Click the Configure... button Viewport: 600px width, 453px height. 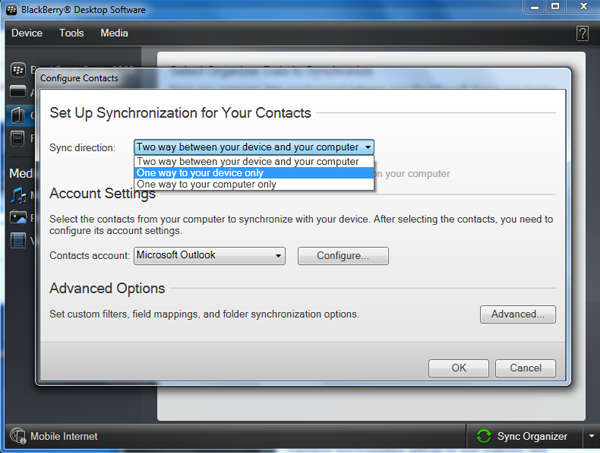click(x=343, y=256)
